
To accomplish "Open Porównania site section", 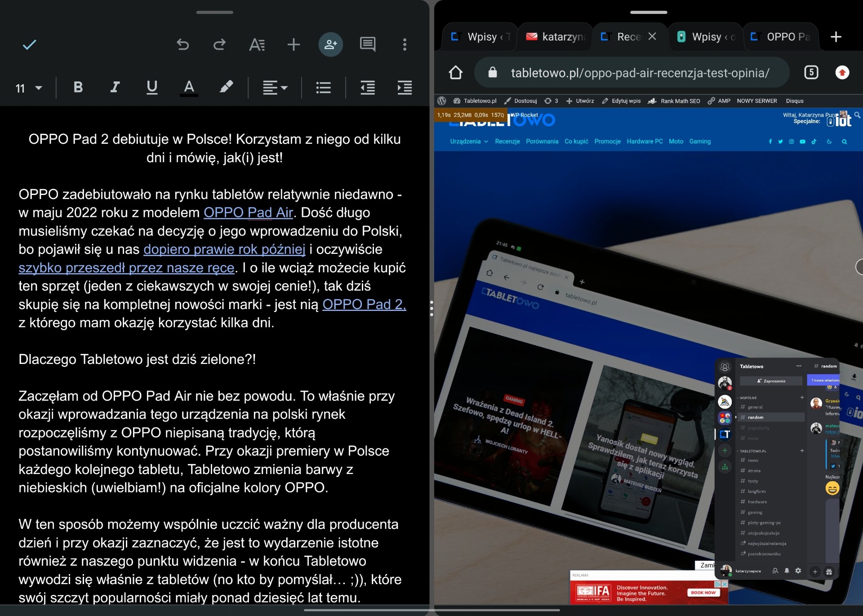I will click(x=542, y=142).
